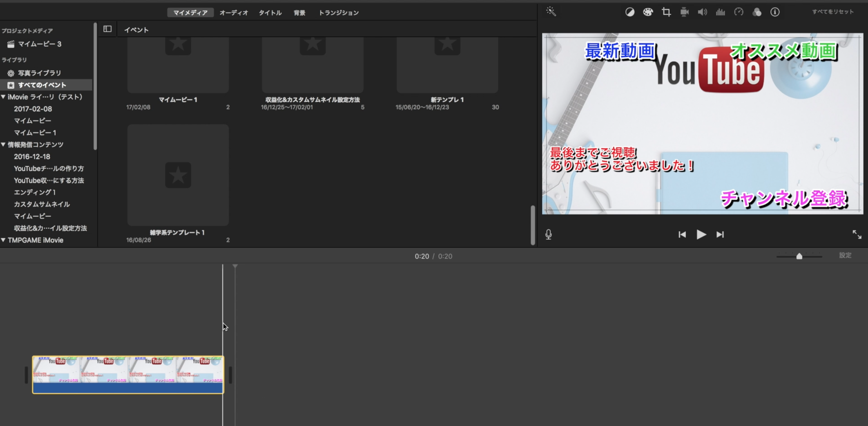
Task: Open the color balance adjustment icon
Action: [x=630, y=12]
